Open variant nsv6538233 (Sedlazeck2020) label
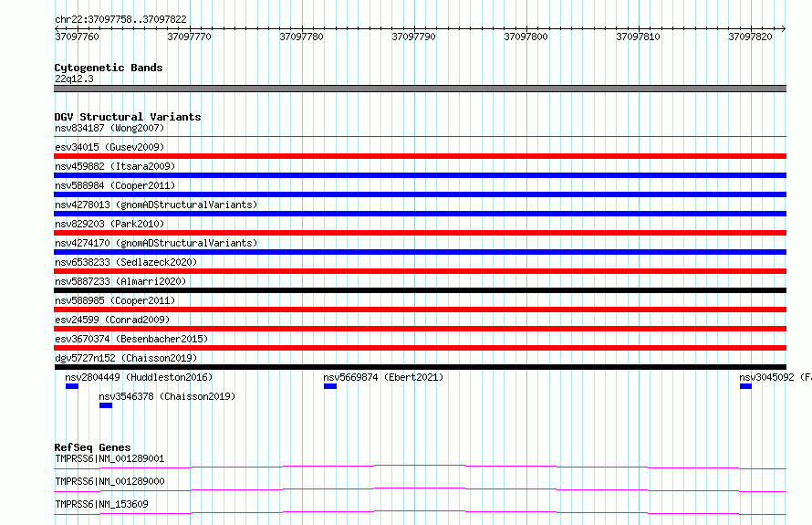Image resolution: width=812 pixels, height=525 pixels. point(126,262)
